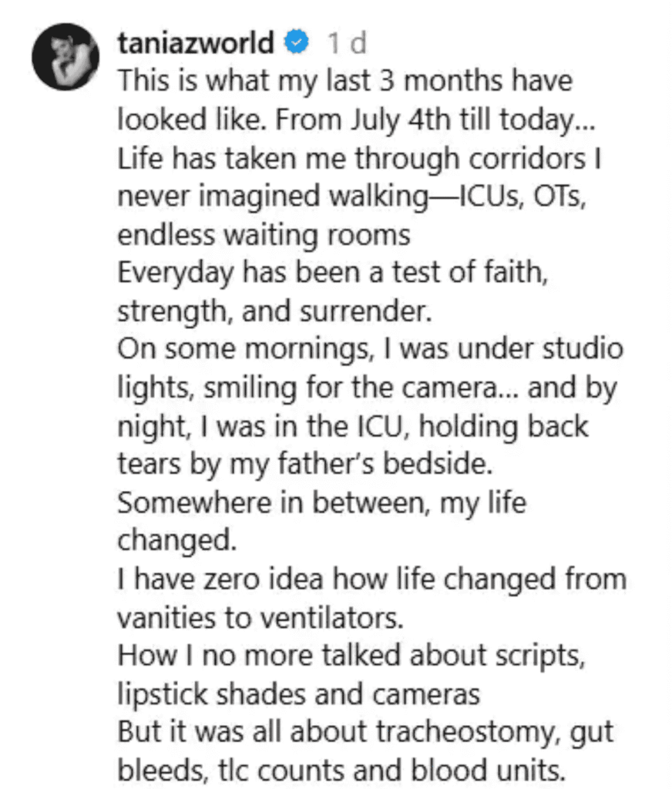Click the phrase "endless waiting rooms"

point(264,234)
